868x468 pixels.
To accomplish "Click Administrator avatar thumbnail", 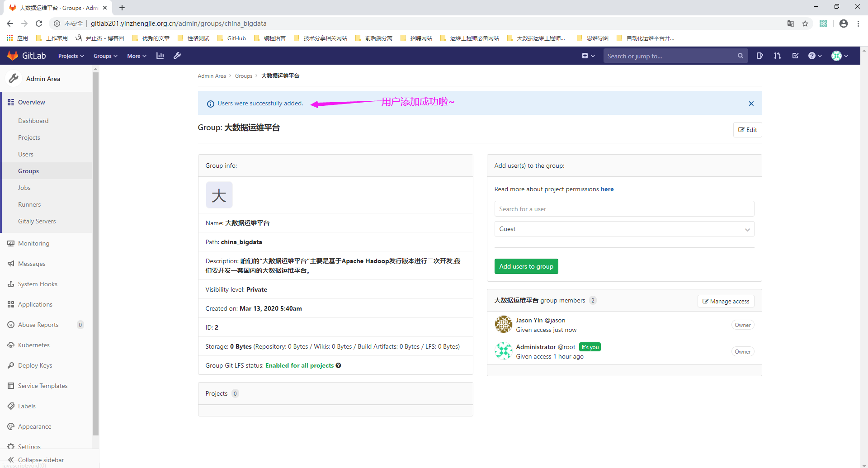I will (x=503, y=351).
